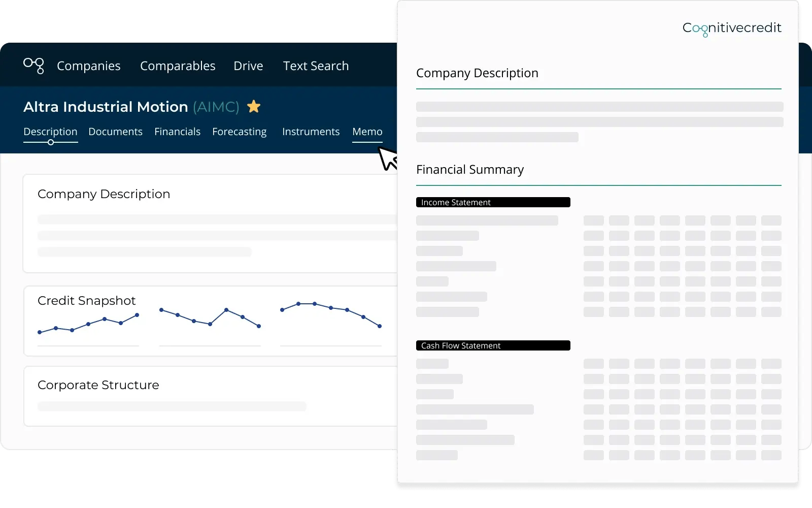Click the Corporate Structure heading

[98, 385]
